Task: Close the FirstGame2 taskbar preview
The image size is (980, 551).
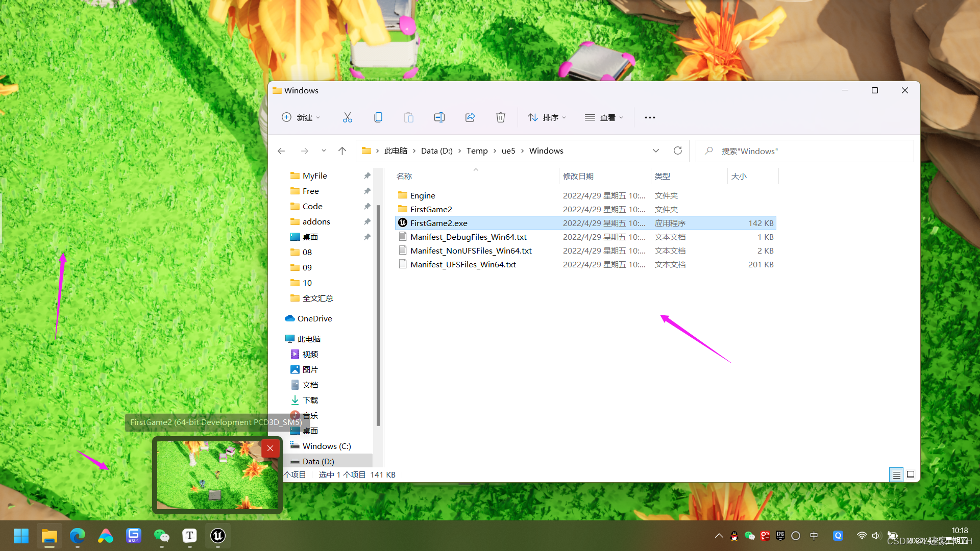Action: [270, 448]
